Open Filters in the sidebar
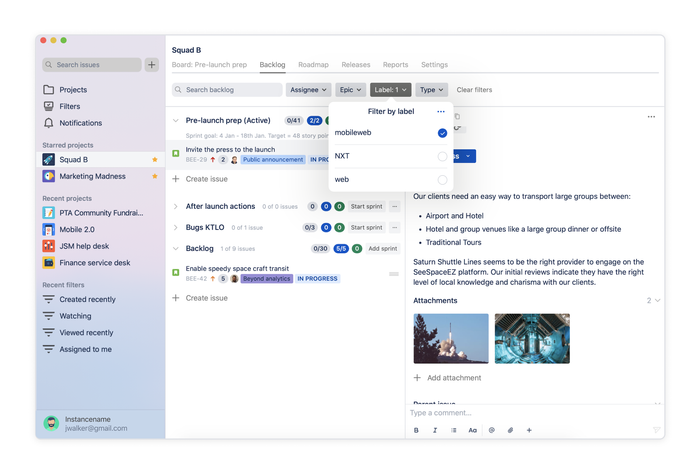 70,106
